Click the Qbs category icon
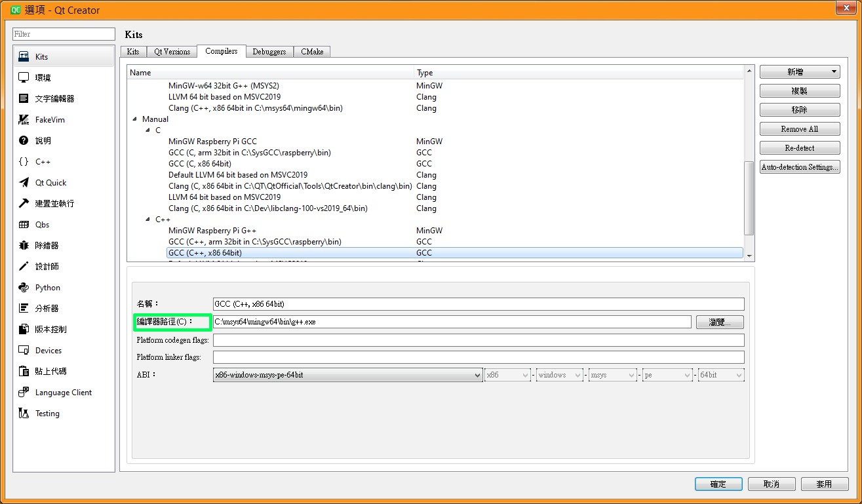This screenshot has height=504, width=862. tap(24, 225)
